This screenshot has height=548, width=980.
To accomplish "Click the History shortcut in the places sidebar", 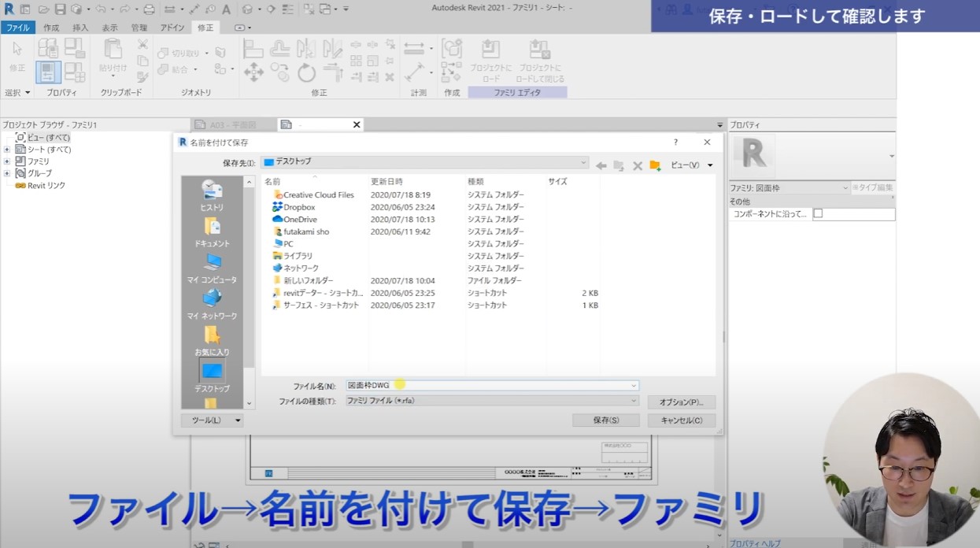I will 212,194.
